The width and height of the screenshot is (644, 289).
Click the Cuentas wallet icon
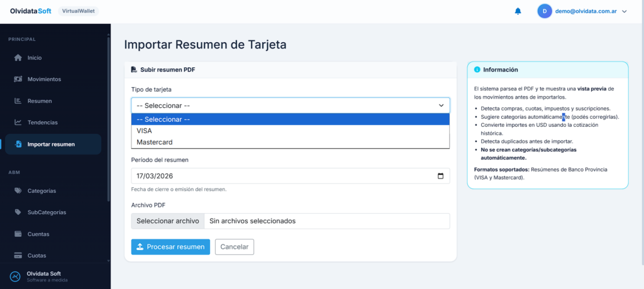(x=18, y=234)
